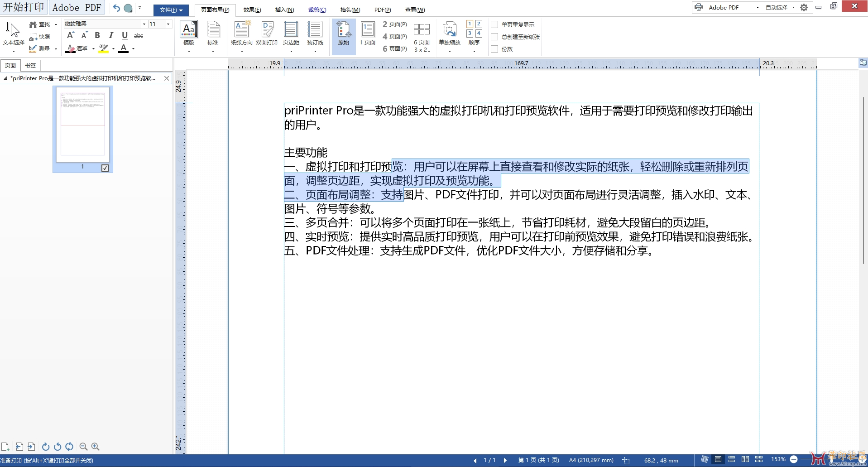This screenshot has height=467, width=868.
Task: Set page 顺序 order
Action: tap(474, 37)
